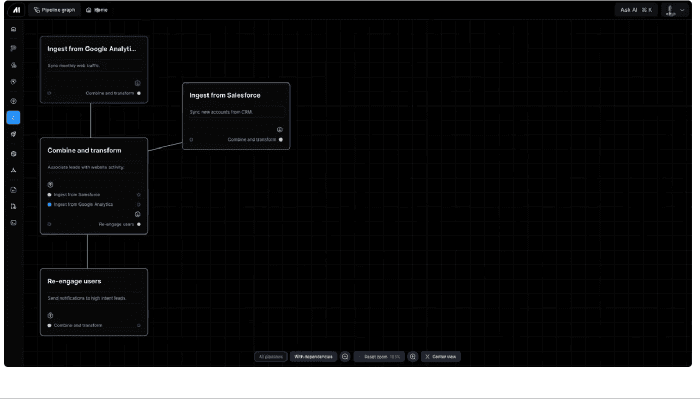Click the Combine and transform output port on Google Analytics node
The image size is (700, 399).
click(x=139, y=93)
